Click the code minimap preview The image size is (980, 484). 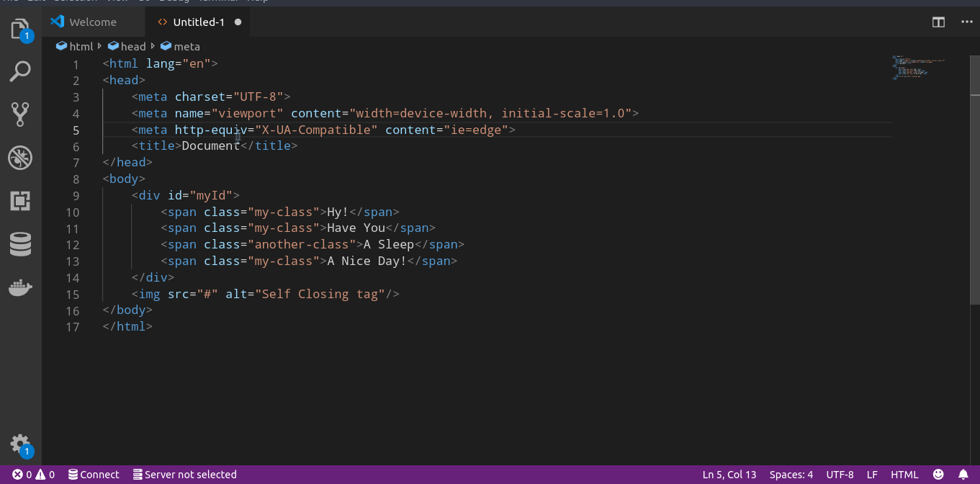tap(918, 68)
